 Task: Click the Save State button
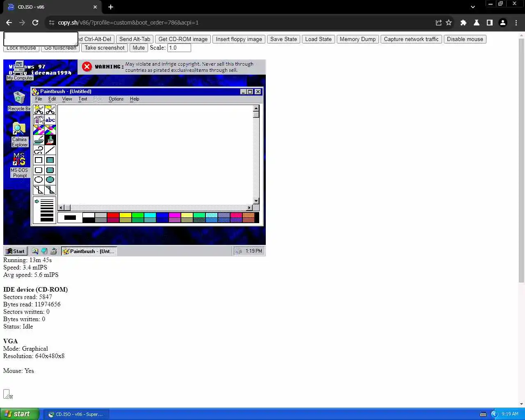(x=283, y=39)
